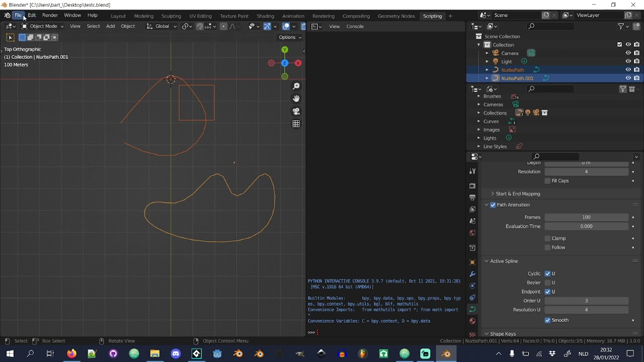Switch orthographic/perspective grid icon in viewport
This screenshot has width=644, height=362.
point(296,124)
